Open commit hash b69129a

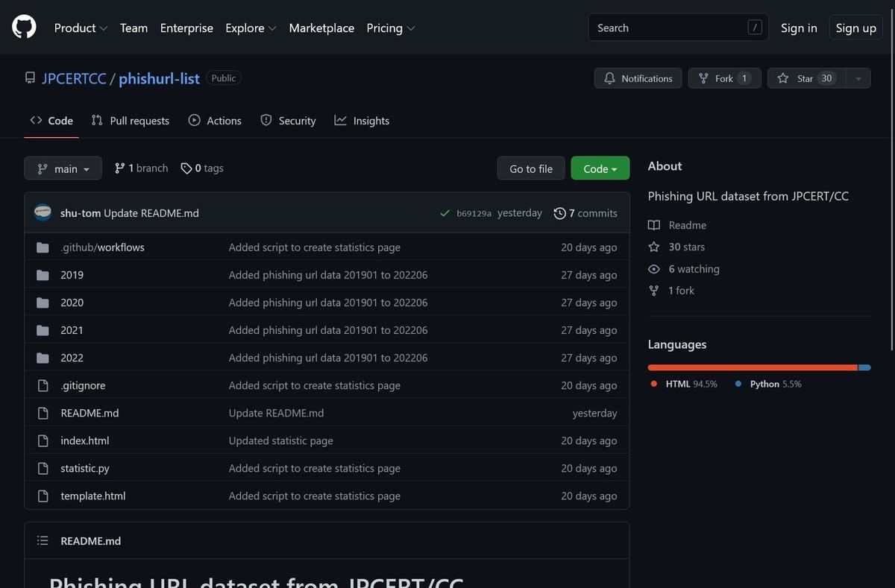tap(474, 213)
